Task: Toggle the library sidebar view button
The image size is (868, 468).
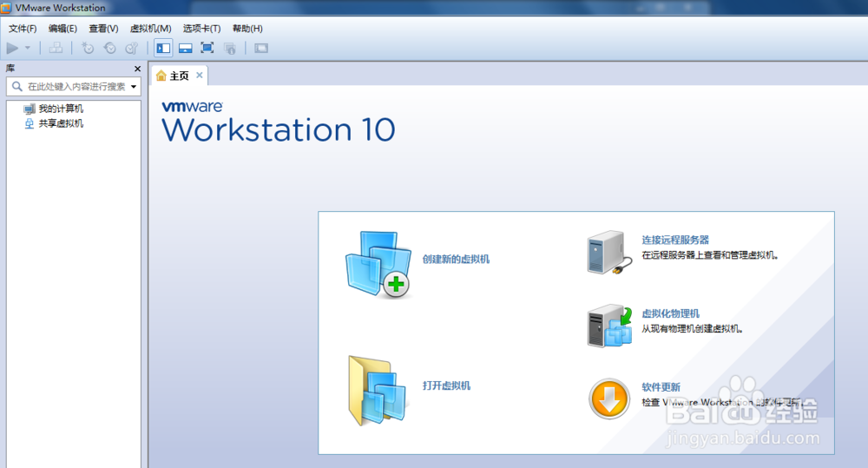Action: coord(163,48)
